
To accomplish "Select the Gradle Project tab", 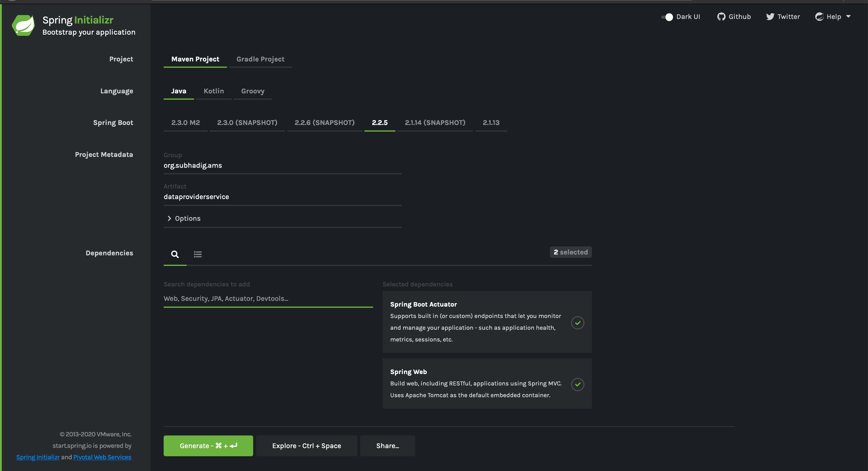I will 260,59.
